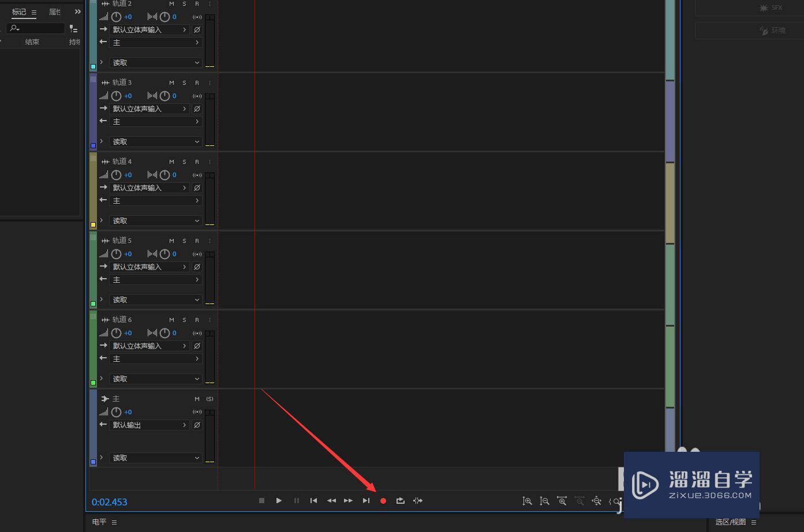Expand automation lanes for track 6
The width and height of the screenshot is (804, 532).
coord(102,379)
